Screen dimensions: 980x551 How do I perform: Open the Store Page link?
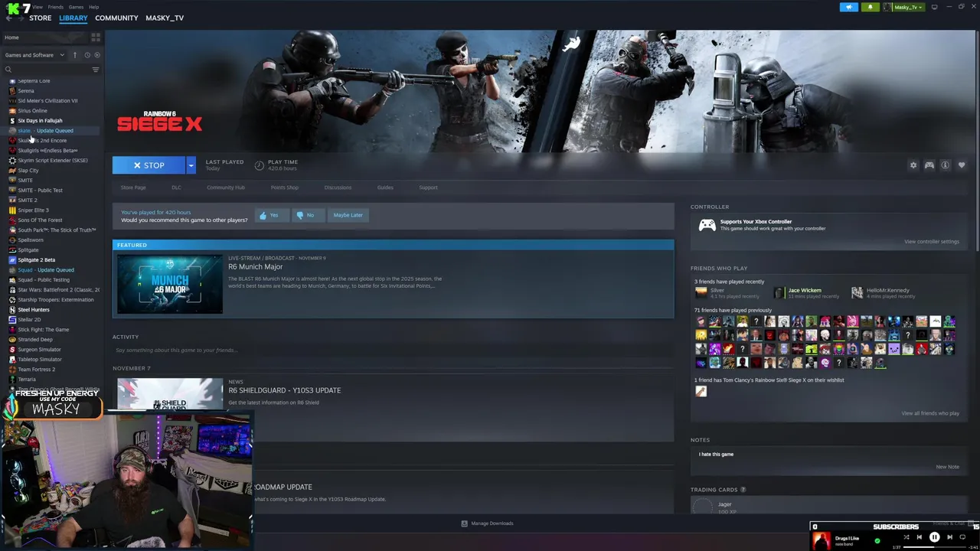click(133, 187)
